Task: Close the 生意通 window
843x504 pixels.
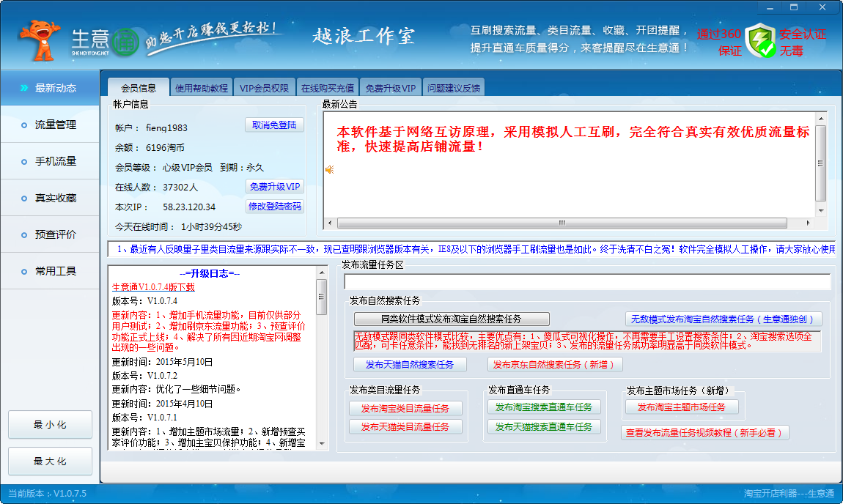Action: coord(822,7)
